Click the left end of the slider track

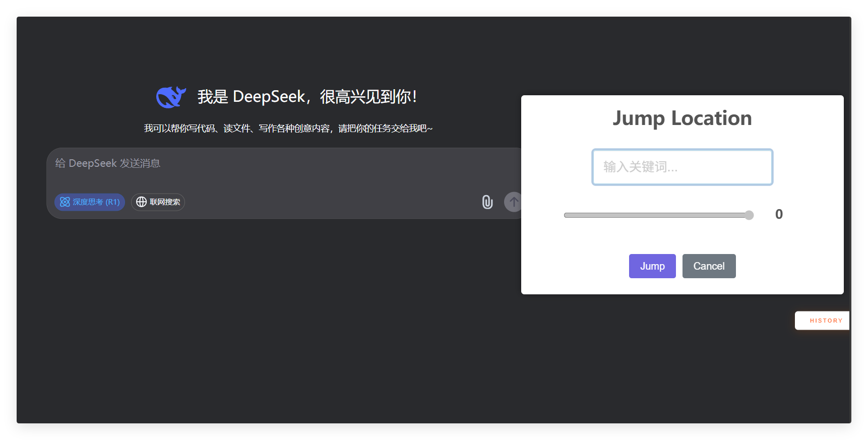(567, 215)
